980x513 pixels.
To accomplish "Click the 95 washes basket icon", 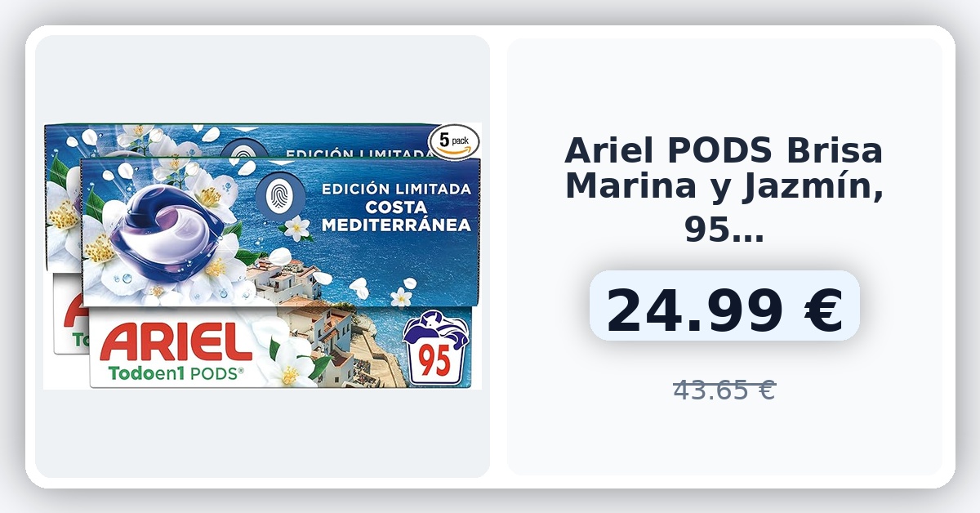I will point(436,350).
